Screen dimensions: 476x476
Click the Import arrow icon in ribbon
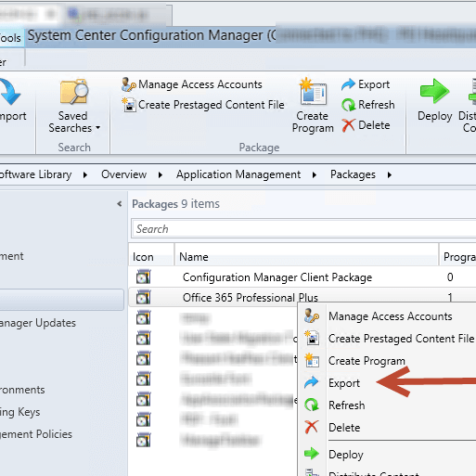[x=9, y=92]
